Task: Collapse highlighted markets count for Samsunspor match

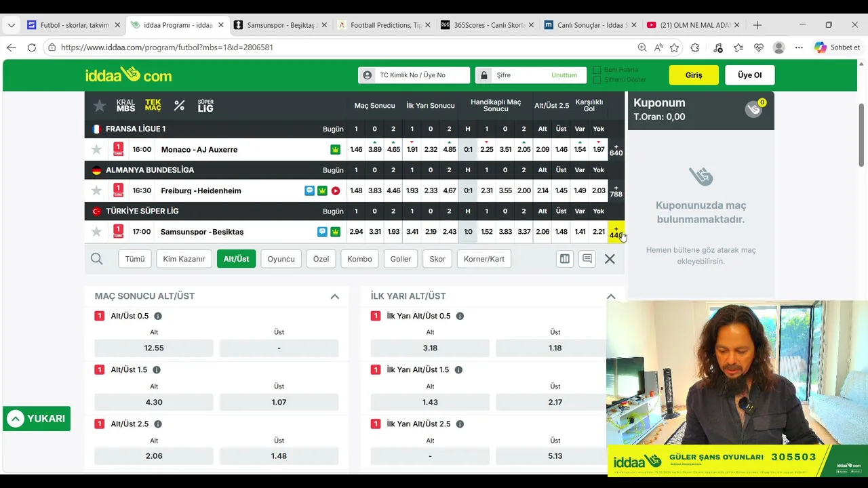Action: pos(616,232)
